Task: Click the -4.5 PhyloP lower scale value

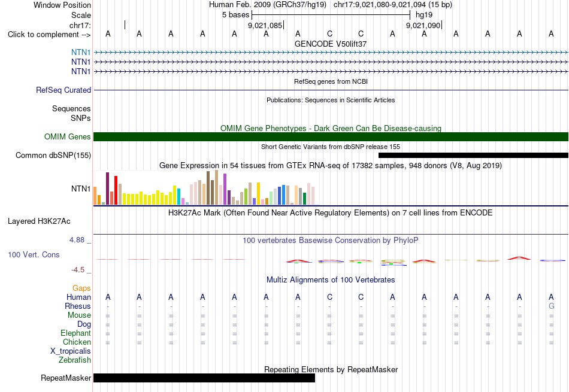Action: coord(78,270)
